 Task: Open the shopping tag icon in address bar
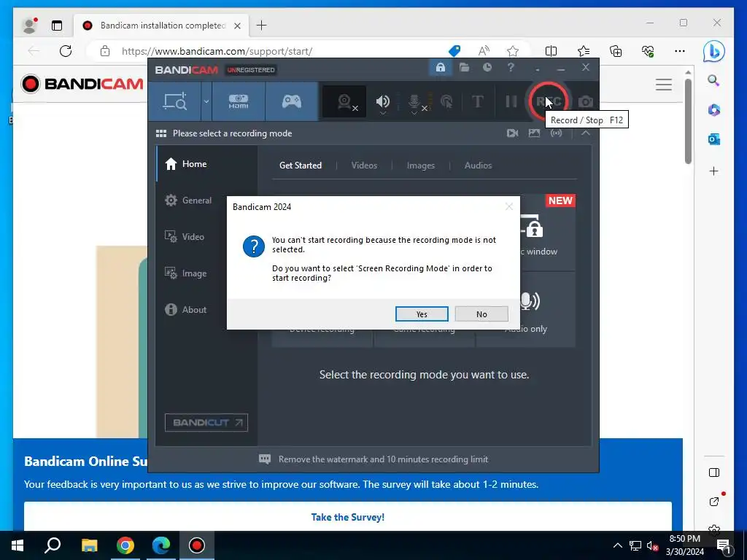click(x=454, y=51)
